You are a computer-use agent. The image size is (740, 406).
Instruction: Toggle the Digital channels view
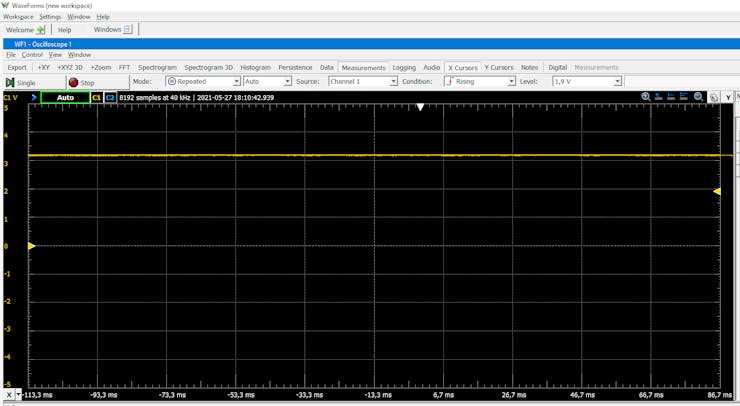pos(557,68)
